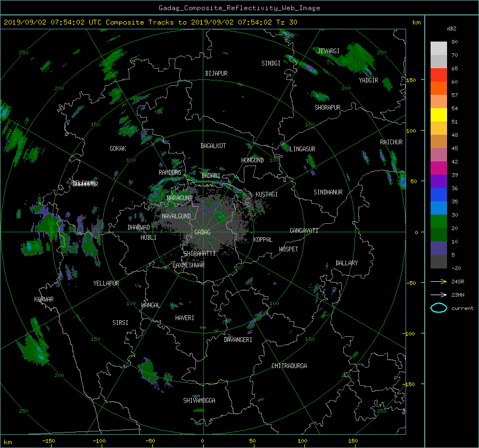Viewport: 479px width, 448px height.
Task: Click the HUBLI city label
Action: click(x=148, y=238)
